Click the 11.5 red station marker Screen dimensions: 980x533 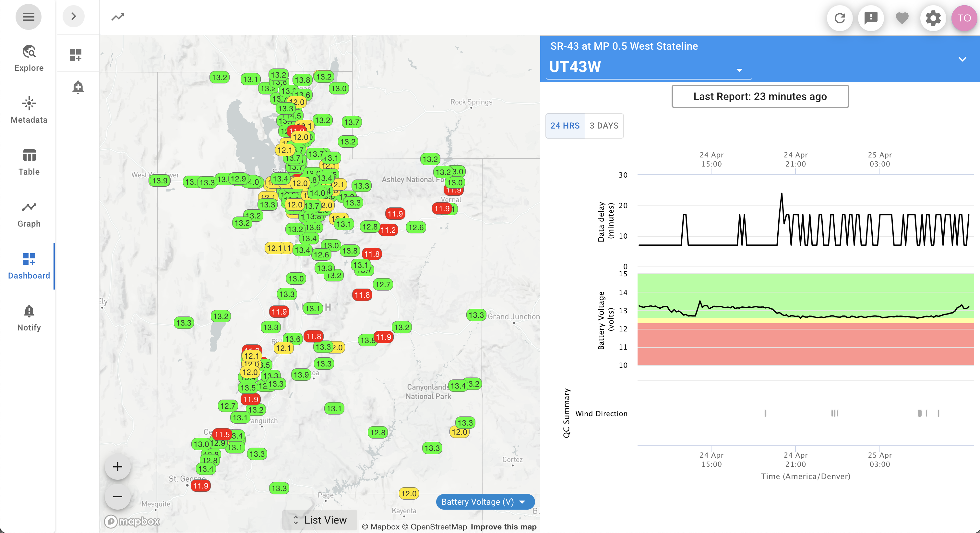(x=222, y=434)
